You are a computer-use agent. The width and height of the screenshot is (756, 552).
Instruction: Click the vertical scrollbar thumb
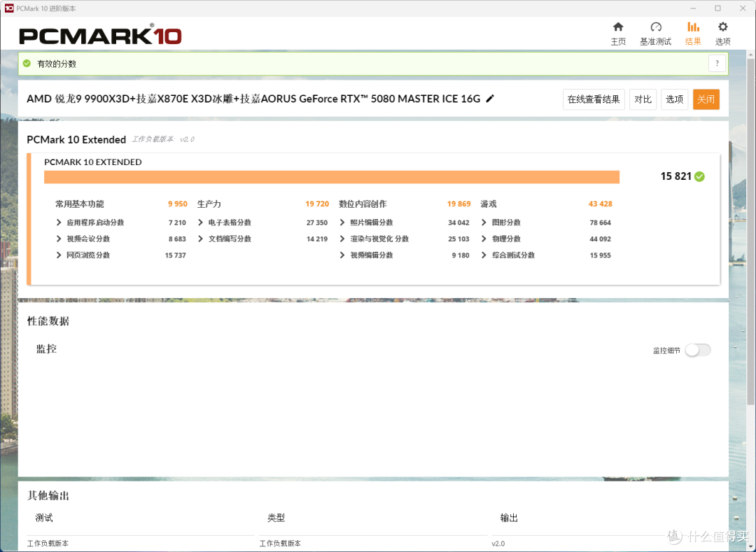pos(750,231)
